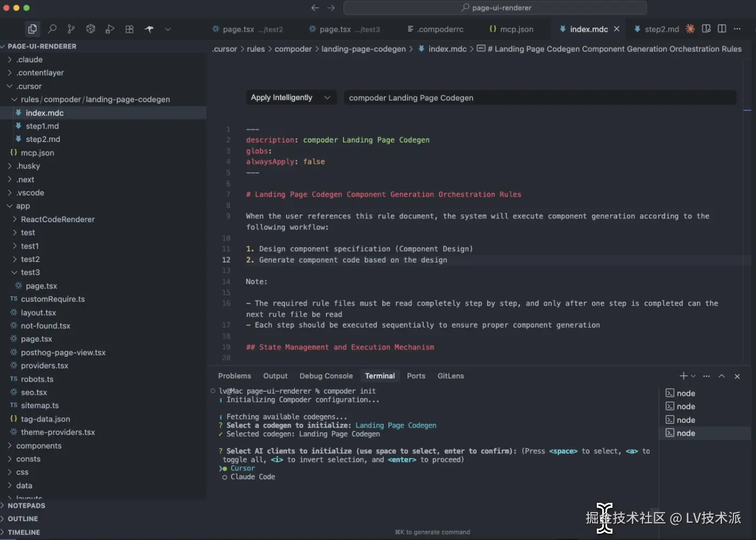Screen dimensions: 756x540
Task: Create a new terminal with plus icon
Action: click(683, 376)
